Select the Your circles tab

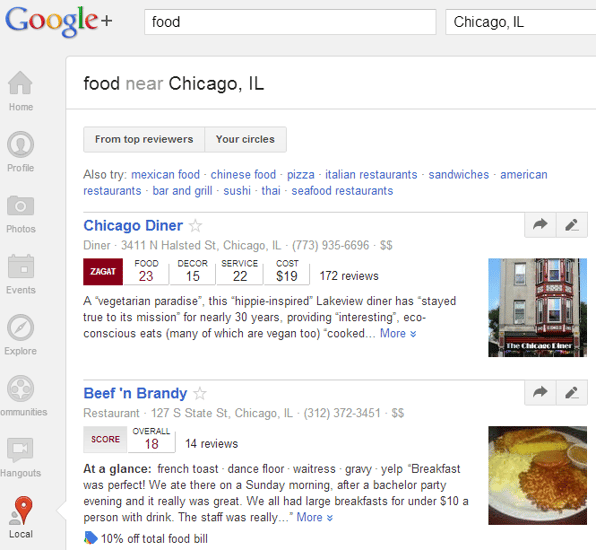coord(245,139)
